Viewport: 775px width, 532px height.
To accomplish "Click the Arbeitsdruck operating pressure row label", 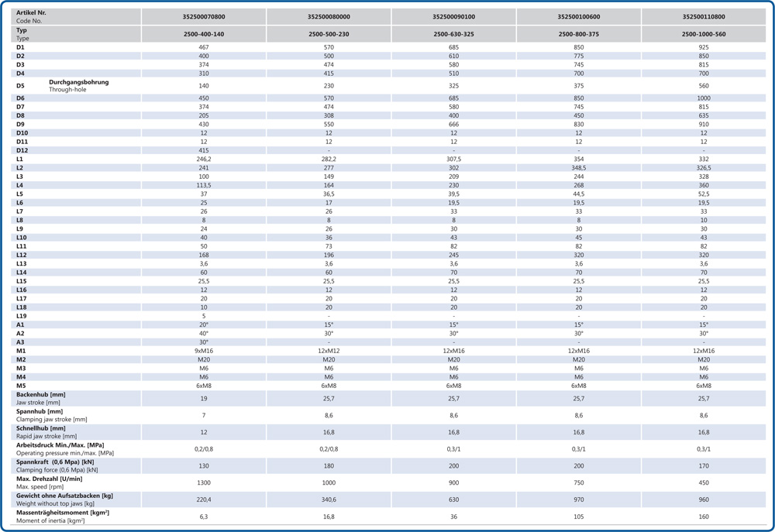I will [x=65, y=449].
